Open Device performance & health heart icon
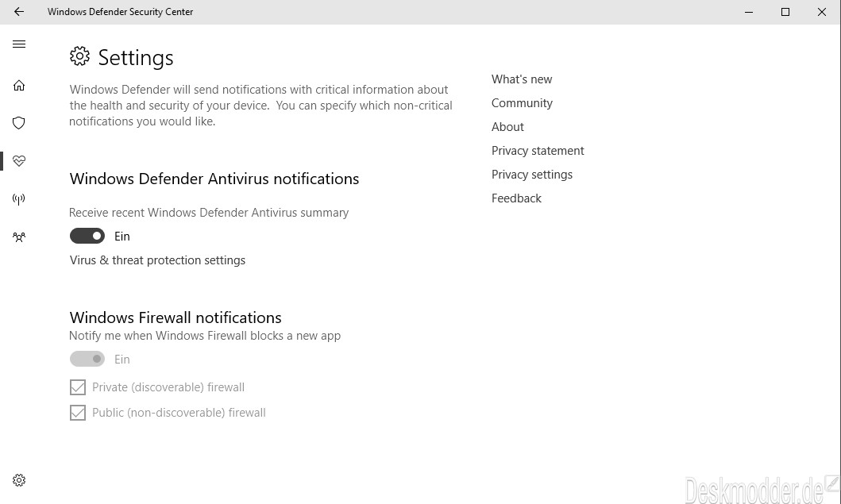This screenshot has height=504, width=841. (x=19, y=161)
